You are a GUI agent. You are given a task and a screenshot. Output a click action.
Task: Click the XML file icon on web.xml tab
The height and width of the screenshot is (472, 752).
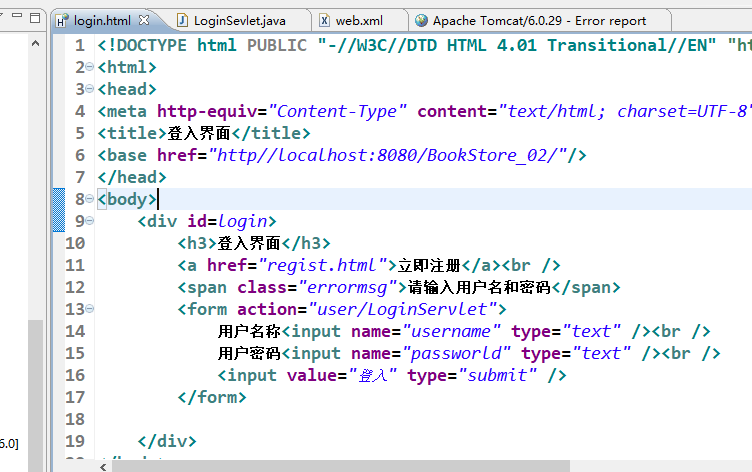(x=325, y=20)
